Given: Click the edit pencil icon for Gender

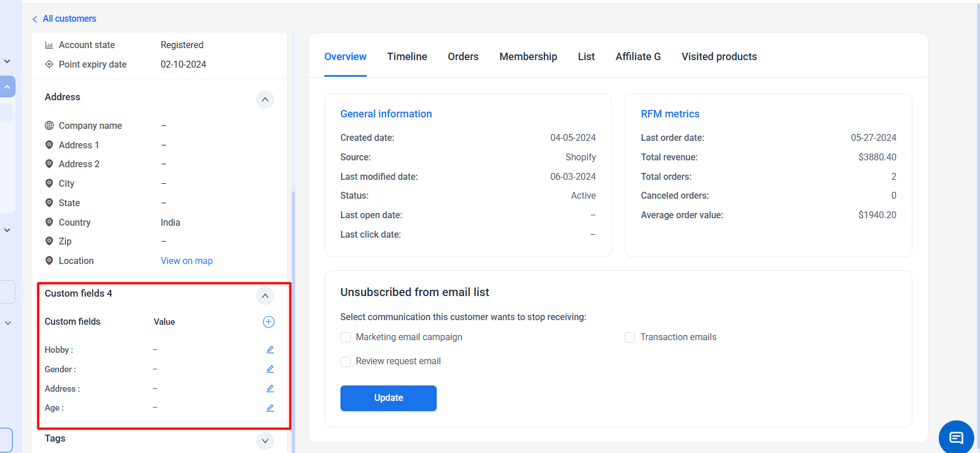Looking at the screenshot, I should [x=270, y=369].
